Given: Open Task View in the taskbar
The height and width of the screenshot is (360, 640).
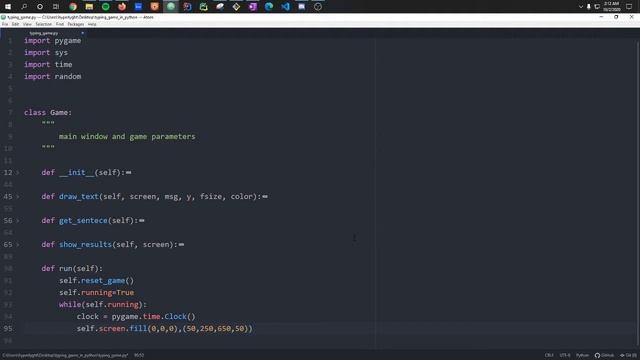Looking at the screenshot, I should coord(56,7).
